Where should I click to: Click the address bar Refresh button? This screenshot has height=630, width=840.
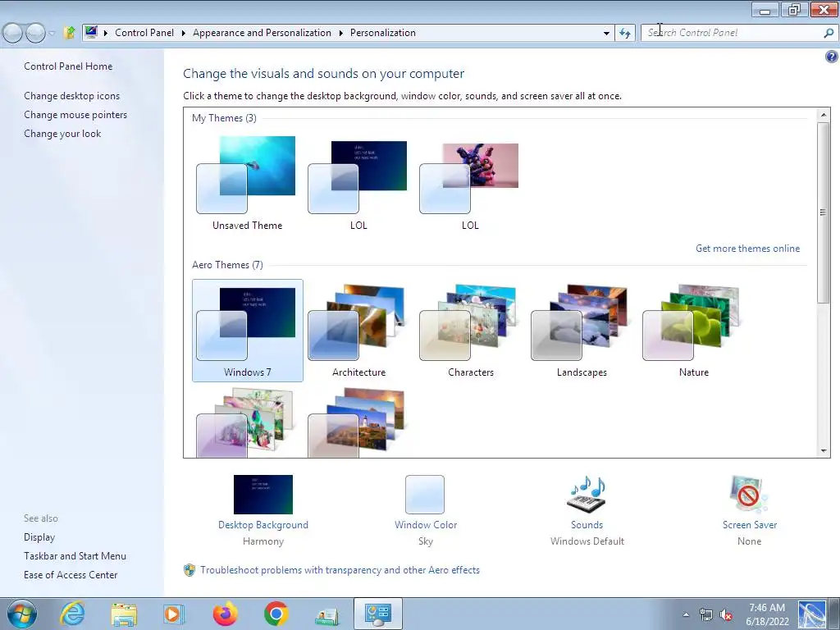click(624, 33)
